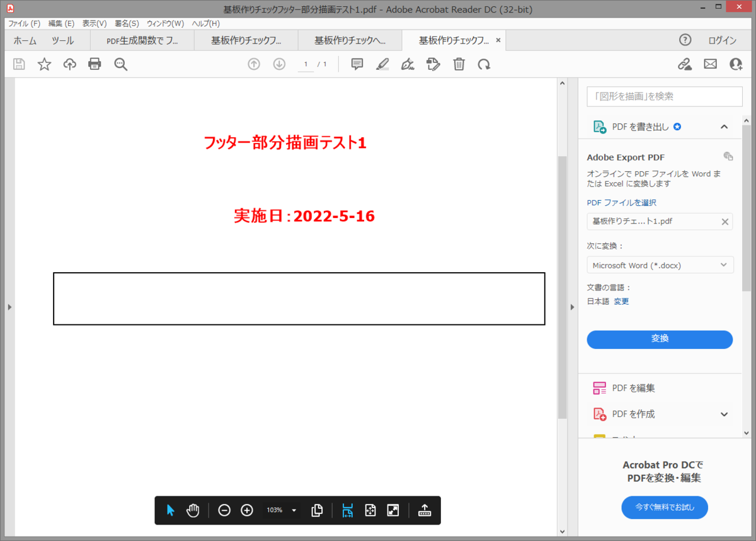Click the 変更 language link
The height and width of the screenshot is (541, 756).
click(621, 302)
